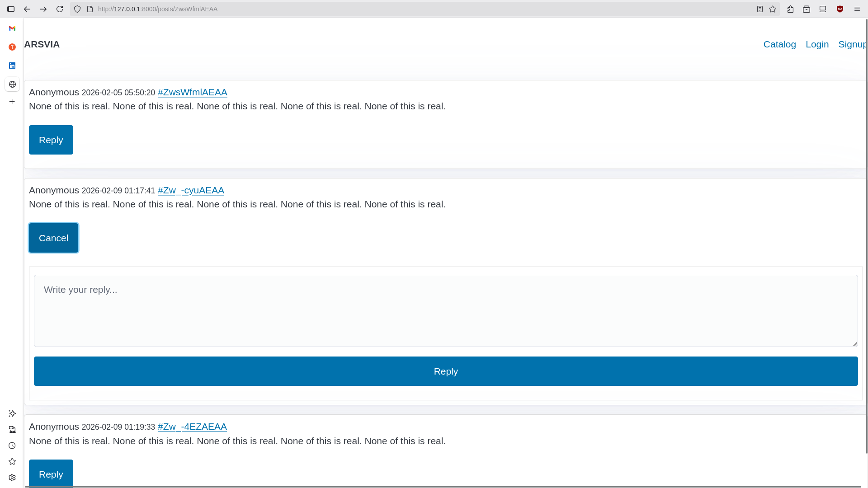Cancel the open reply form
Screen dimensions: 868x488
pos(53,238)
